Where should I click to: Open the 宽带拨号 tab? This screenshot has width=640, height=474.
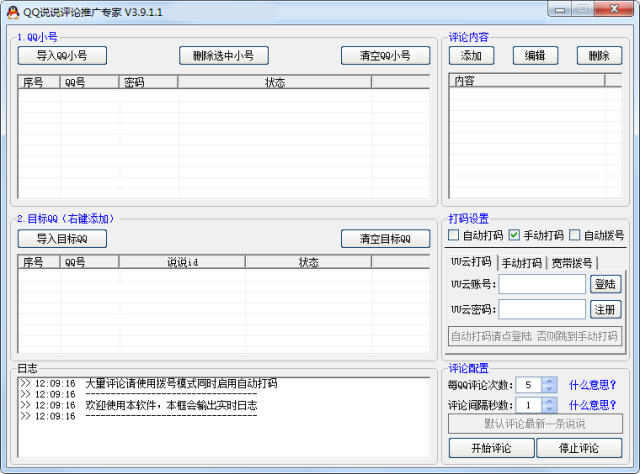[572, 263]
